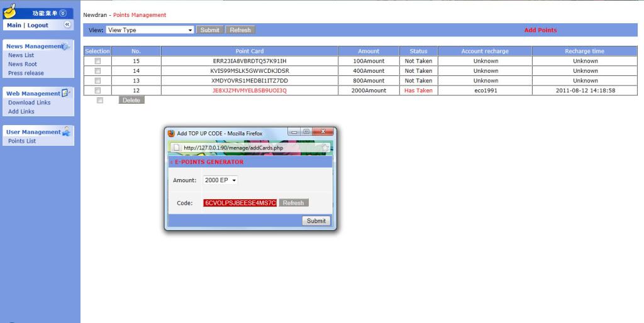Click the double-chevron collapse sidebar icon

[x=68, y=25]
